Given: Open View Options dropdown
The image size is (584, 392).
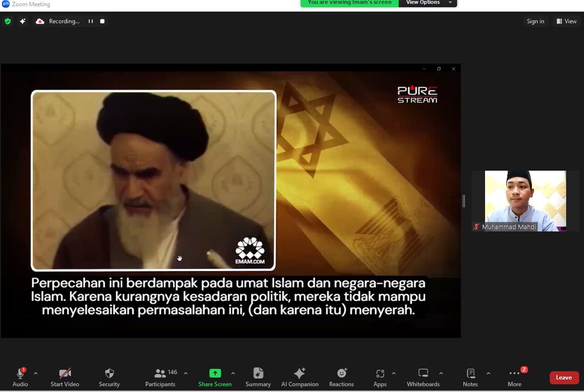Looking at the screenshot, I should (x=428, y=3).
